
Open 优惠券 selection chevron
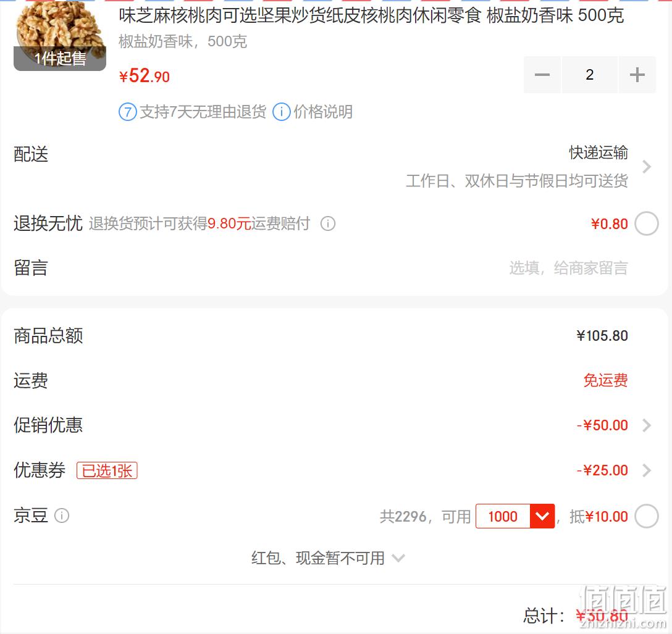[x=647, y=470]
